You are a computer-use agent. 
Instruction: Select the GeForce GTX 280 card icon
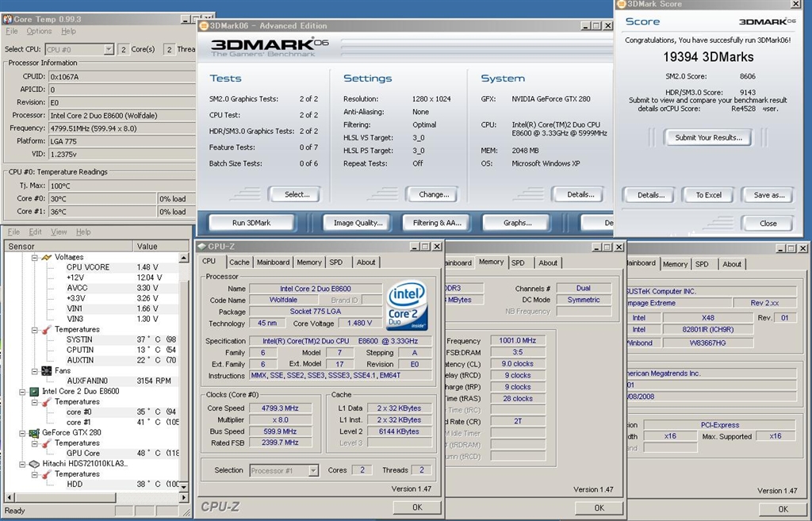[x=34, y=433]
